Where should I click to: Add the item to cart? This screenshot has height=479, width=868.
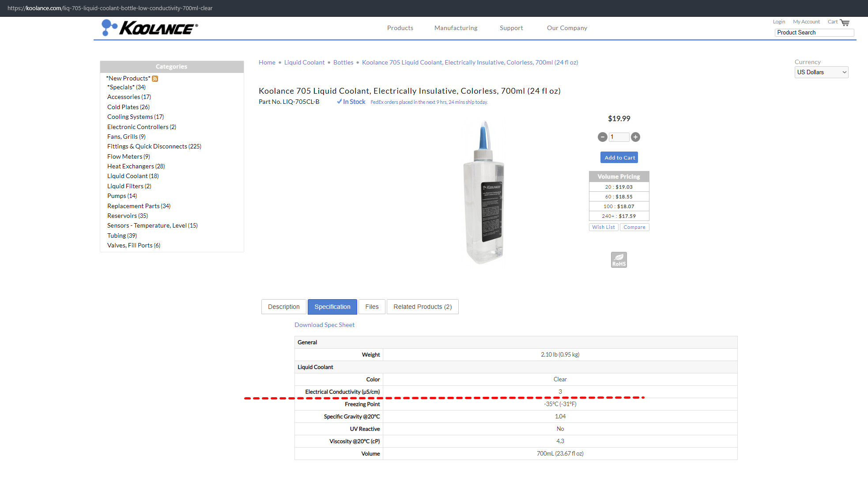(619, 157)
